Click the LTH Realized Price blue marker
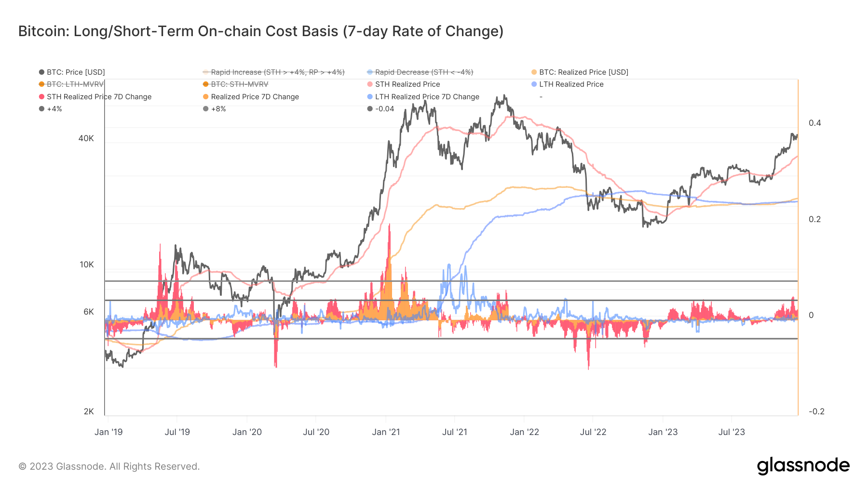This screenshot has width=868, height=488. coord(534,84)
